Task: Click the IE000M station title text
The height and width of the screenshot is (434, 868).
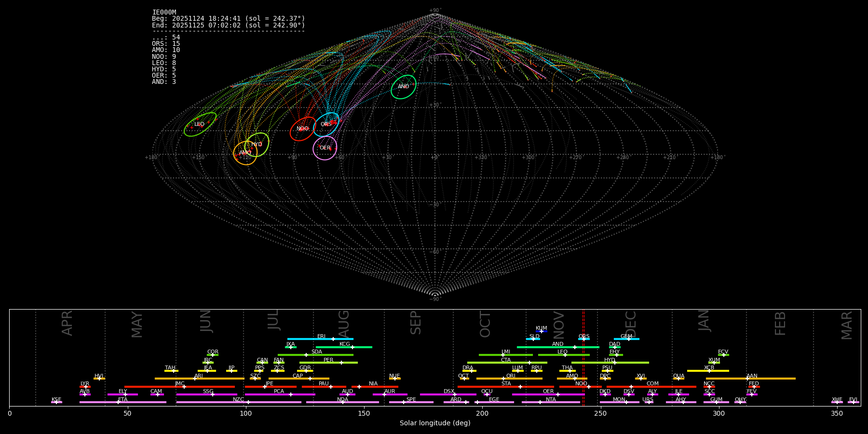Action: pos(164,13)
